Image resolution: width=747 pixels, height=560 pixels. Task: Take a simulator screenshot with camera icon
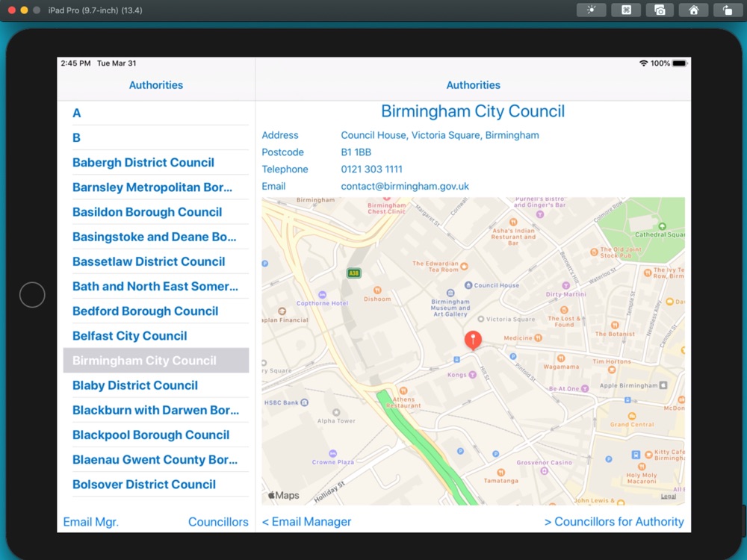pos(660,10)
